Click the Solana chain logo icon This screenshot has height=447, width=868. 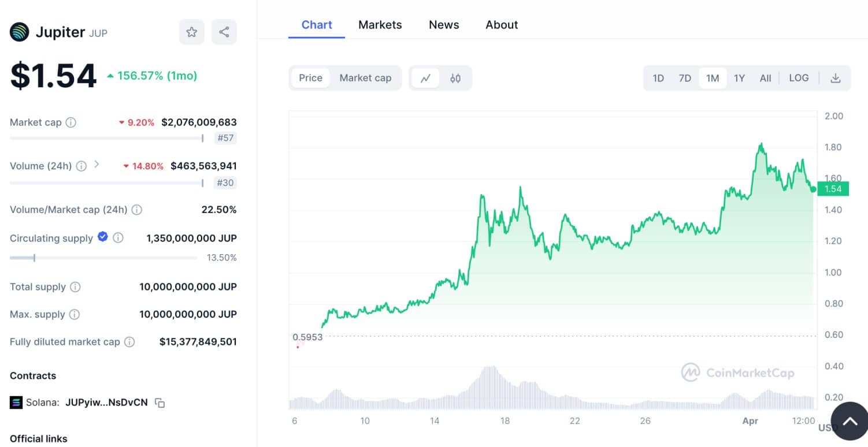pos(16,403)
